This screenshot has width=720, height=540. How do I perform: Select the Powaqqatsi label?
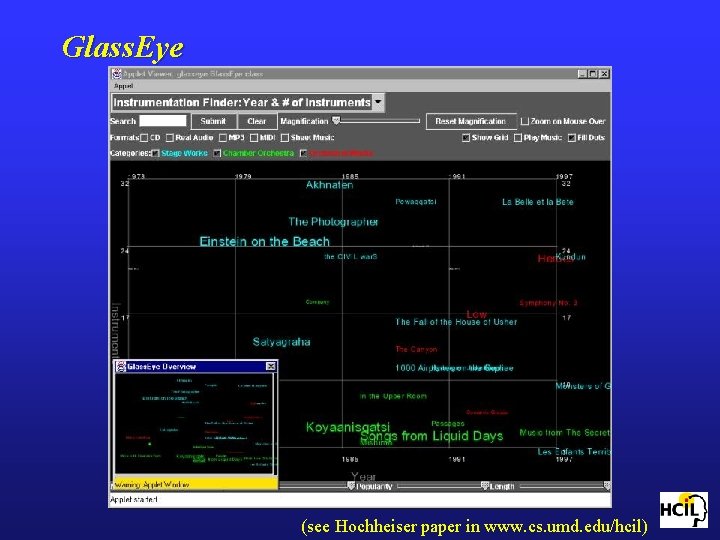click(x=416, y=202)
